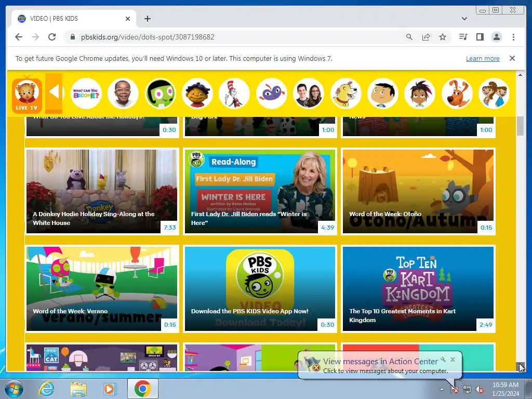532x399 pixels.
Task: Click the vertical scrollbar thumb
Action: (x=520, y=126)
